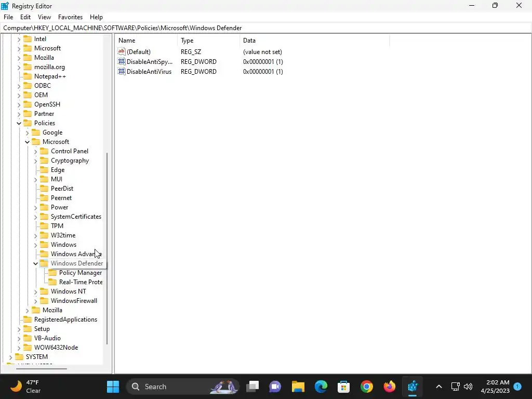Viewport: 532px width, 399px height.
Task: Open the Favorites menu
Action: coord(70,17)
